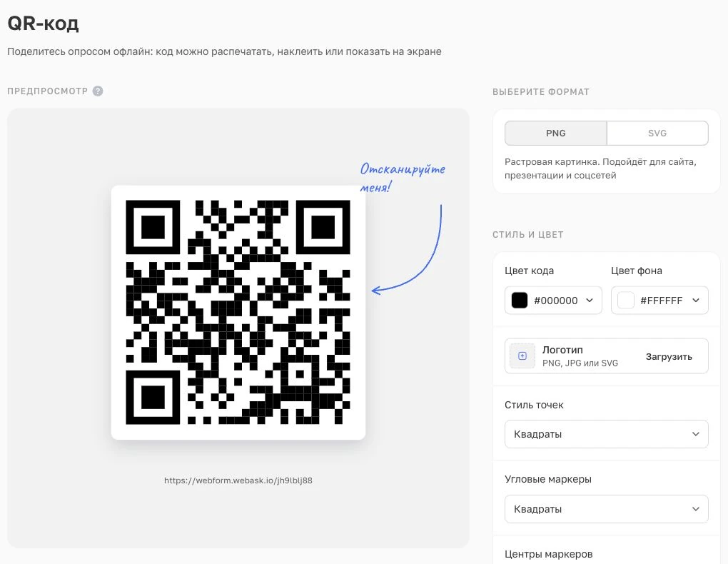Click the Центры маркеров label
This screenshot has width=728, height=564.
tap(548, 554)
